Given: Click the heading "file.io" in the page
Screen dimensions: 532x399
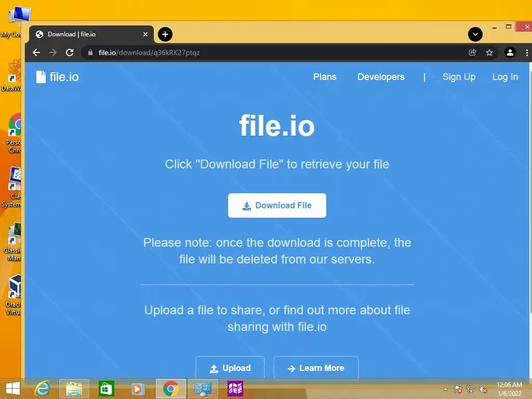Looking at the screenshot, I should click(277, 126).
